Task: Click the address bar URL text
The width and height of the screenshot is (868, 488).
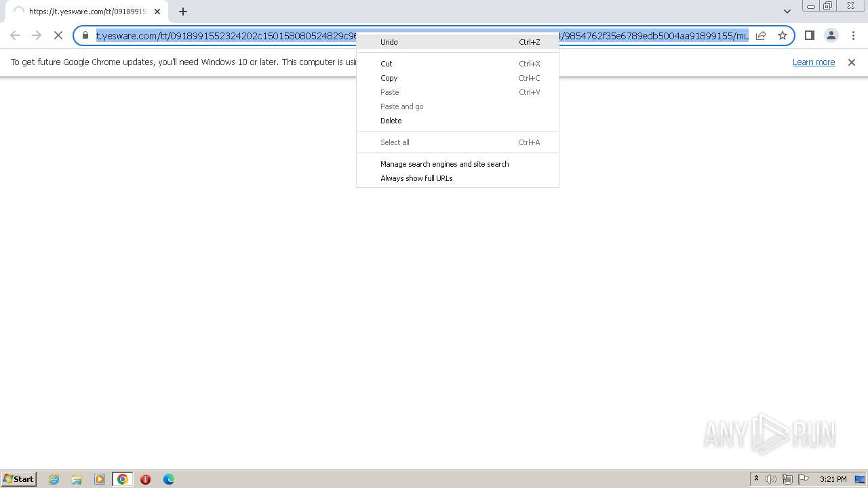Action: [x=422, y=35]
